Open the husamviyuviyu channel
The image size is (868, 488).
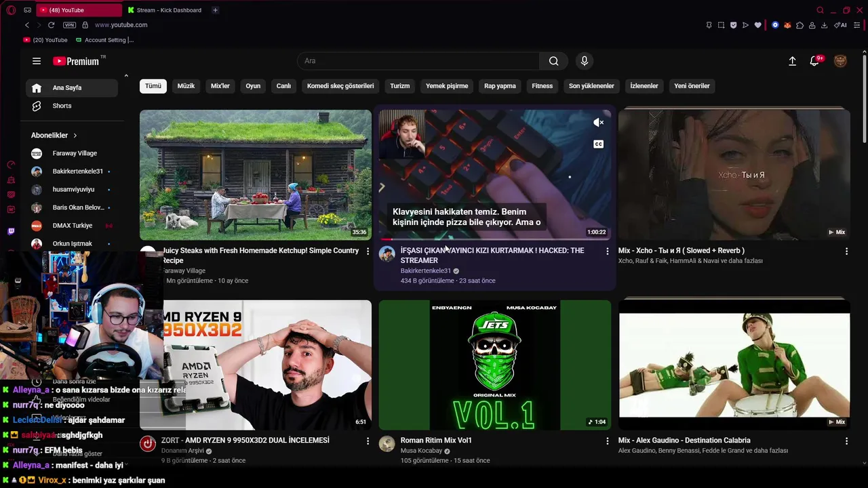coord(72,190)
